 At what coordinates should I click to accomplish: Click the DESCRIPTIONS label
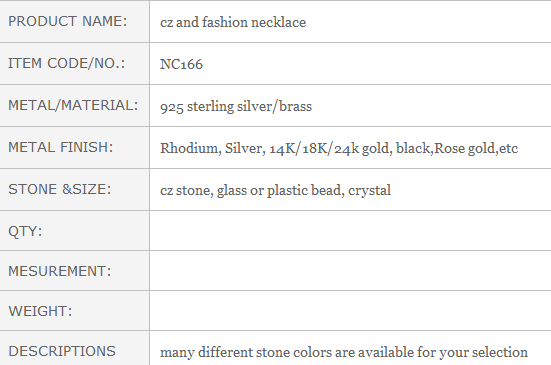tap(62, 351)
